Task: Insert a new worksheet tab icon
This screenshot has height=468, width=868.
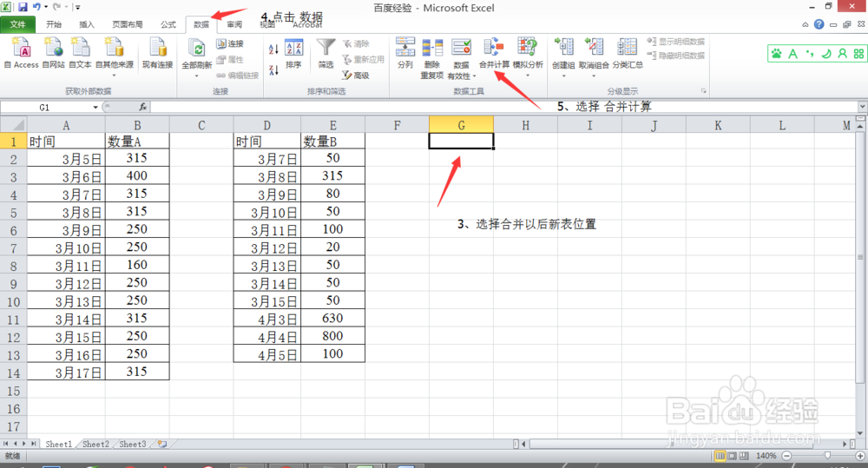Action: click(162, 444)
